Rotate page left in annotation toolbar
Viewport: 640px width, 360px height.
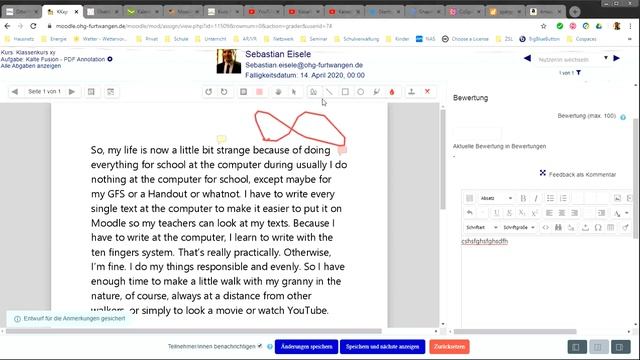(209, 92)
